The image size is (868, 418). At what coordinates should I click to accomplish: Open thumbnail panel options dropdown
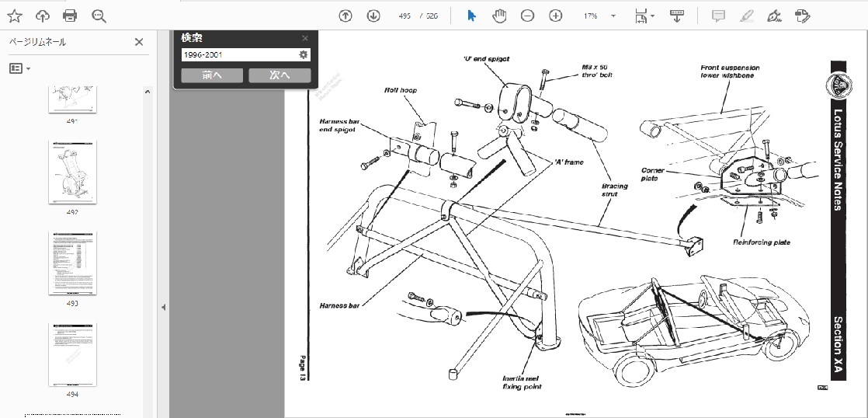[x=20, y=68]
